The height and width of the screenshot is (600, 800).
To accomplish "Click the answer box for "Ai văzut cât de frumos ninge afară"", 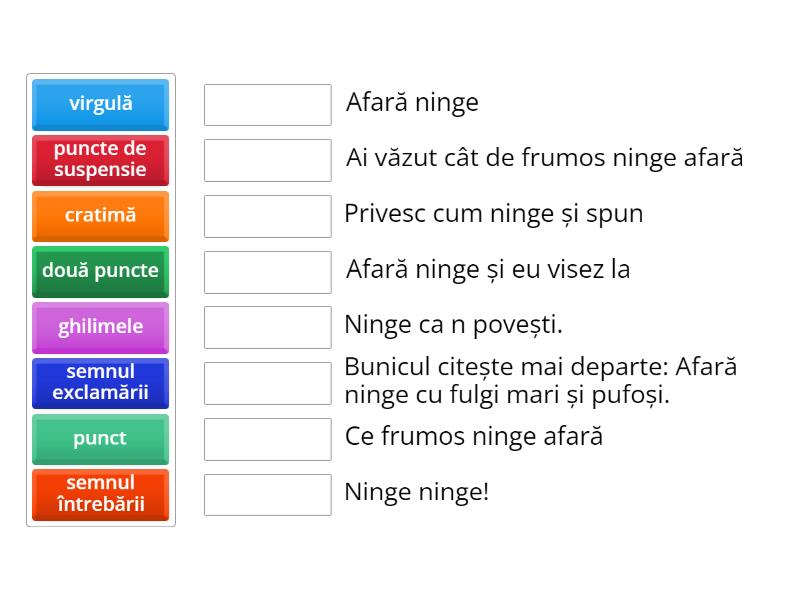I will tap(267, 160).
